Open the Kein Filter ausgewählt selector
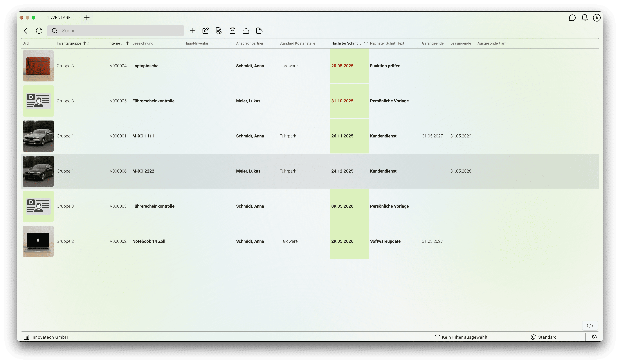 [x=461, y=337]
